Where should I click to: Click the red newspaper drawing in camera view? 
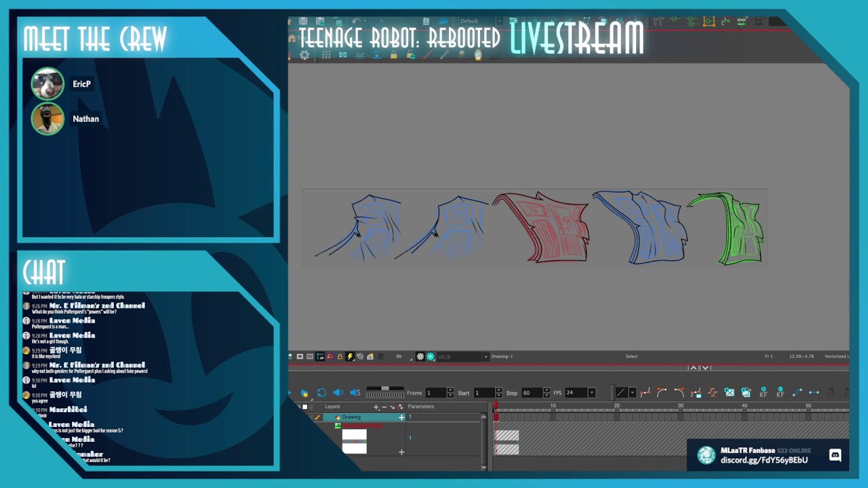click(x=541, y=227)
